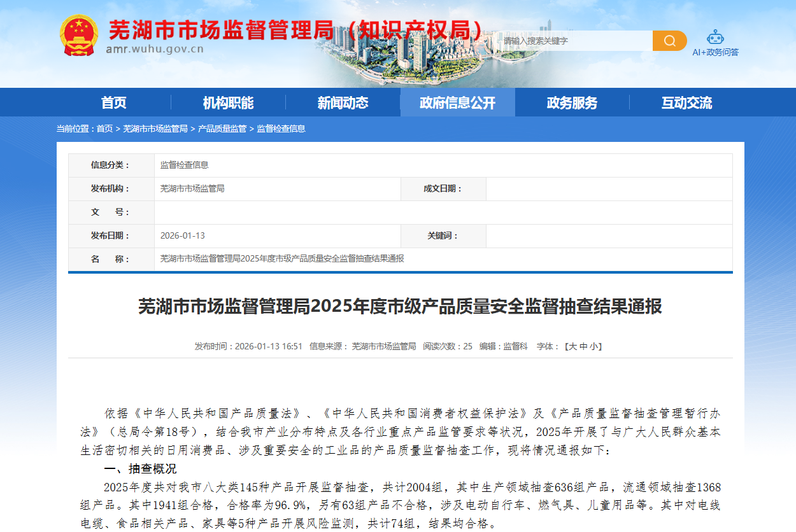
Task: Open the AI+政务问答 robot assistant
Action: pos(715,43)
